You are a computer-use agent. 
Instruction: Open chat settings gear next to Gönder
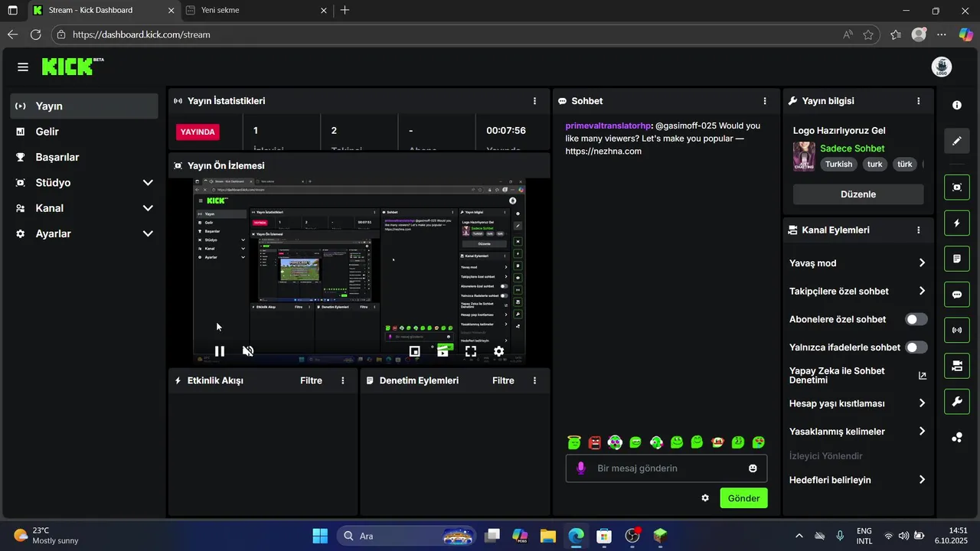[705, 498]
